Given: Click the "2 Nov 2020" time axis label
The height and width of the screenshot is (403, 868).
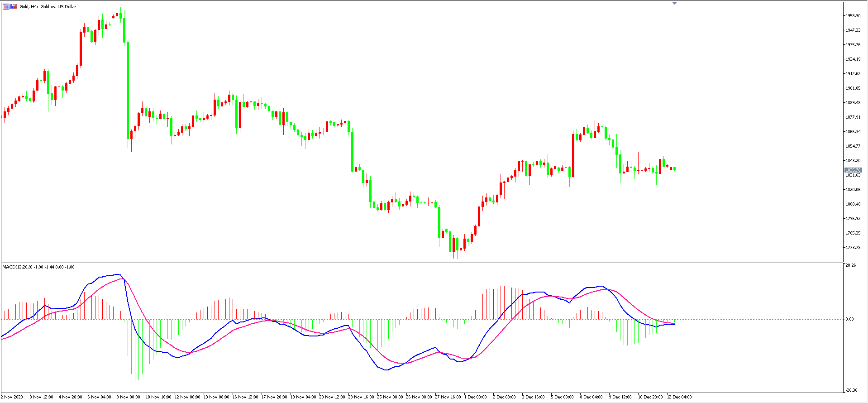Looking at the screenshot, I should (12, 397).
